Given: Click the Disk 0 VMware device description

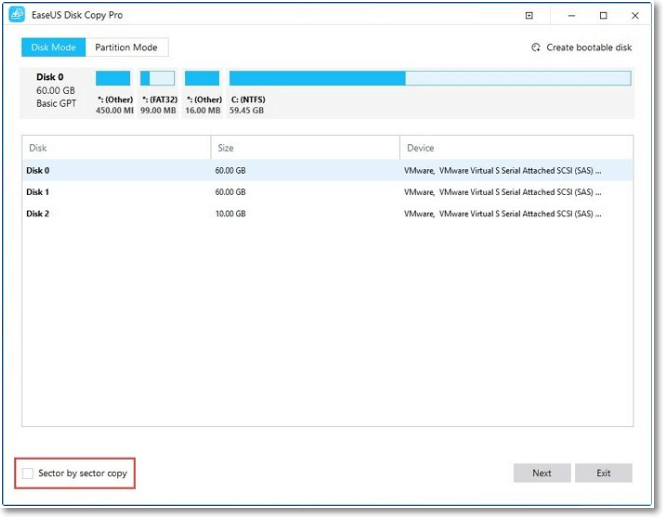Looking at the screenshot, I should tap(502, 170).
